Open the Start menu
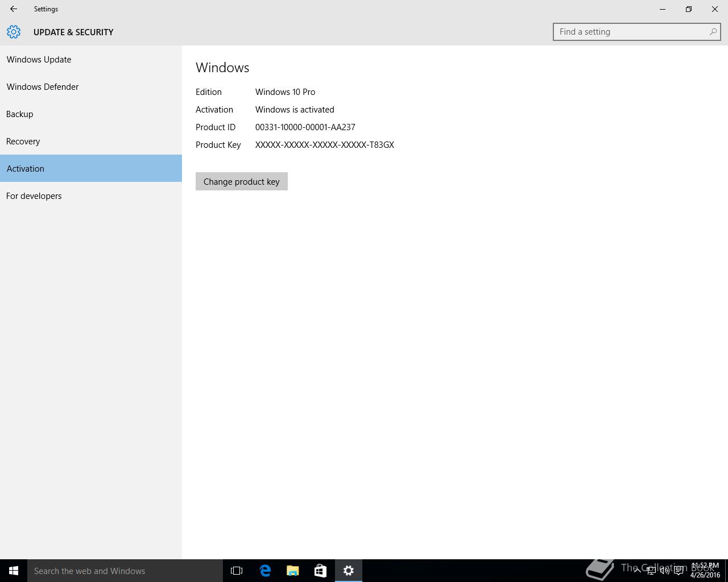728x582 pixels. click(x=14, y=571)
